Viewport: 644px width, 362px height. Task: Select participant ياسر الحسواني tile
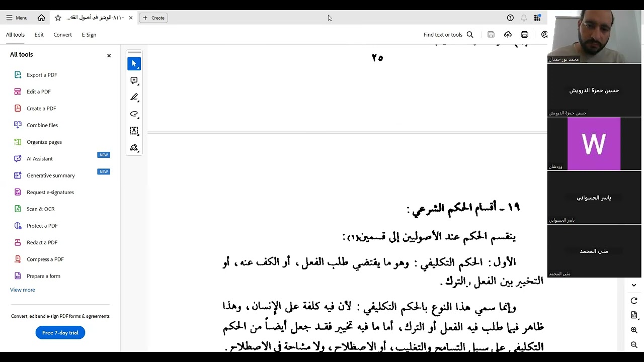[594, 198]
